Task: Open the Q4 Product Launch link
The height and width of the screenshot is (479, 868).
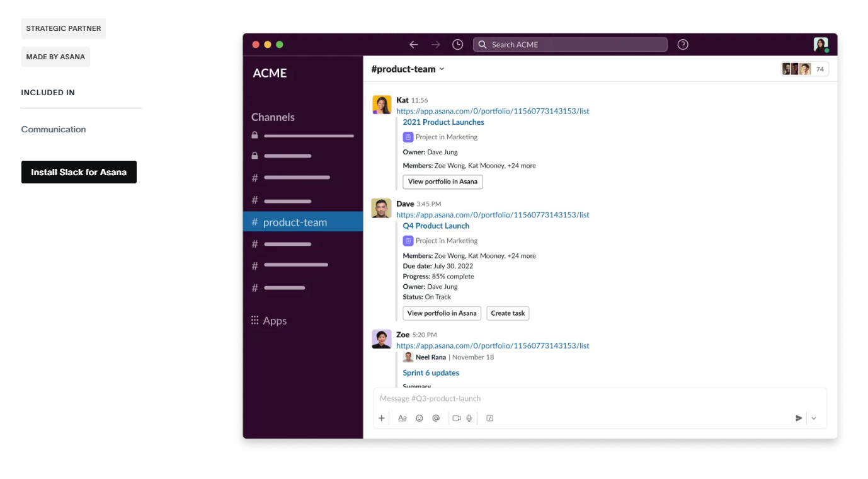Action: [436, 226]
